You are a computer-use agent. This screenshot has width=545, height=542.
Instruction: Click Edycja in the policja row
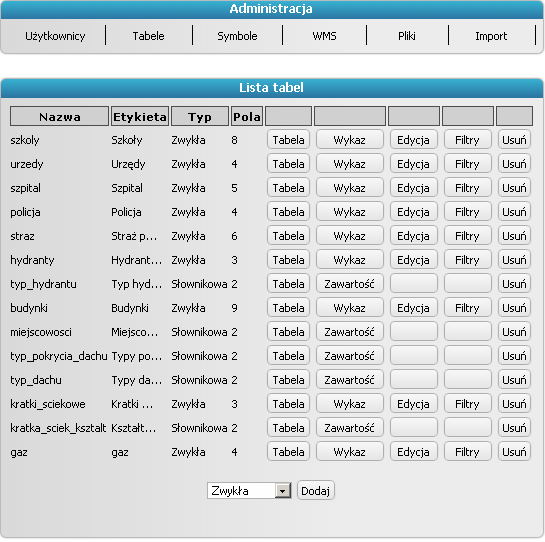click(413, 212)
